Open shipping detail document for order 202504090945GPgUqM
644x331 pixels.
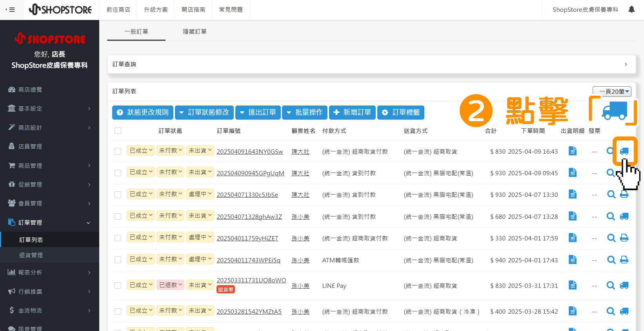573,173
